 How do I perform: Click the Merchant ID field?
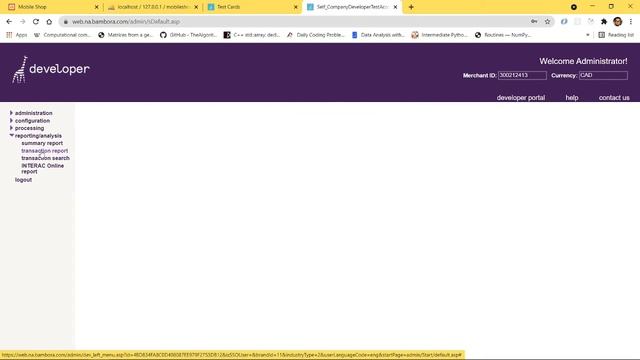click(522, 75)
